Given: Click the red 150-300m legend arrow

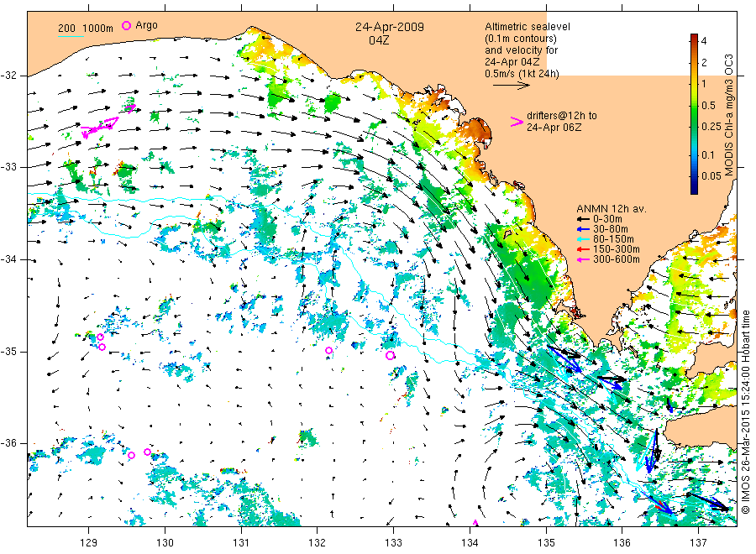Looking at the screenshot, I should [584, 249].
